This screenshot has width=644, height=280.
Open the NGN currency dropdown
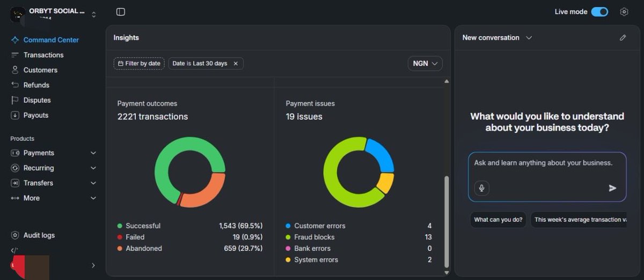click(425, 63)
